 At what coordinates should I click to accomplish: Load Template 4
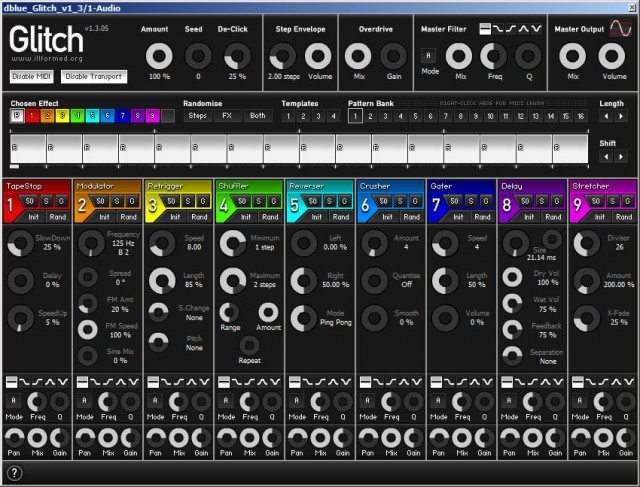tap(333, 116)
